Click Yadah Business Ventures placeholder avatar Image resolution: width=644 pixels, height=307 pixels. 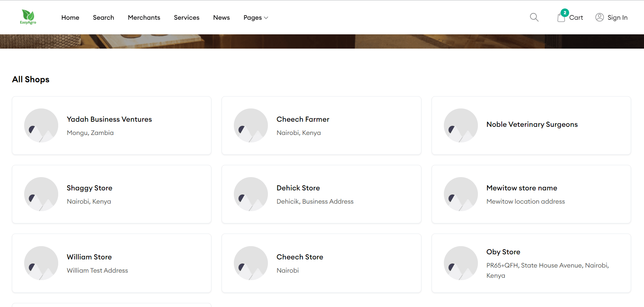click(x=41, y=125)
